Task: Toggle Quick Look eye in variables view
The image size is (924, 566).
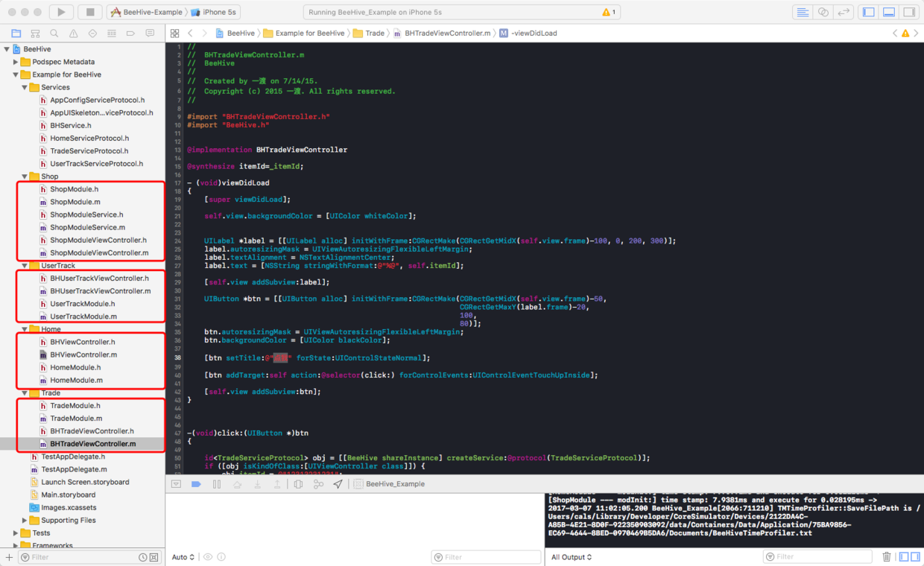Action: [208, 557]
